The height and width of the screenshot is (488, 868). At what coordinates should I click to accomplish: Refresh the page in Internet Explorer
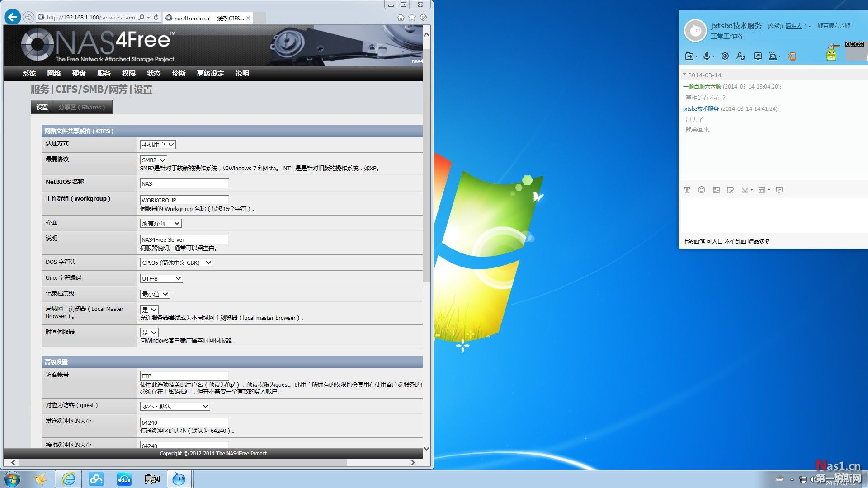tap(156, 17)
